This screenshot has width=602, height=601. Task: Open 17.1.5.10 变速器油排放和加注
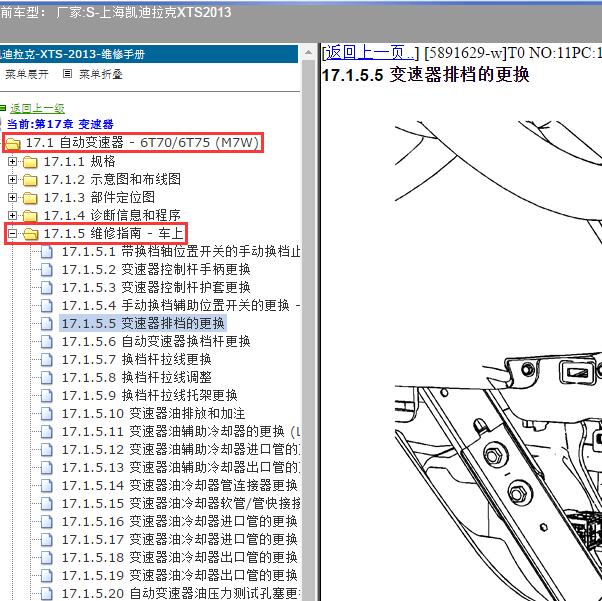tap(154, 413)
